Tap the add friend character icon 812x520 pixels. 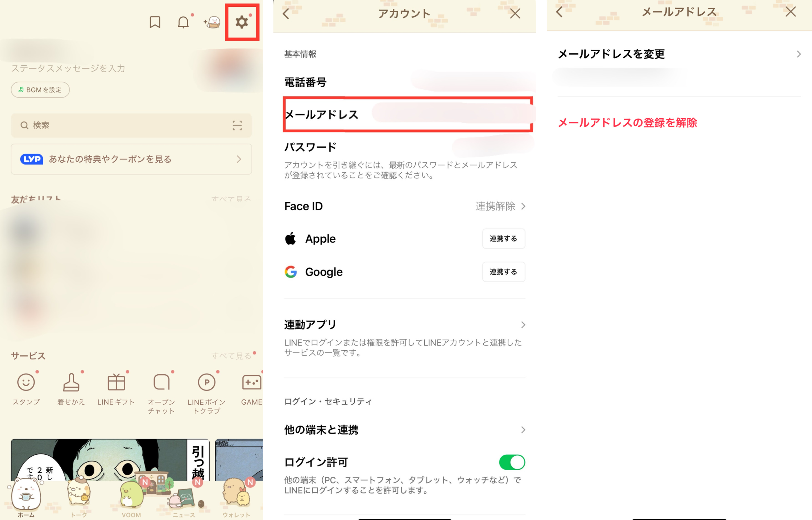pos(212,22)
